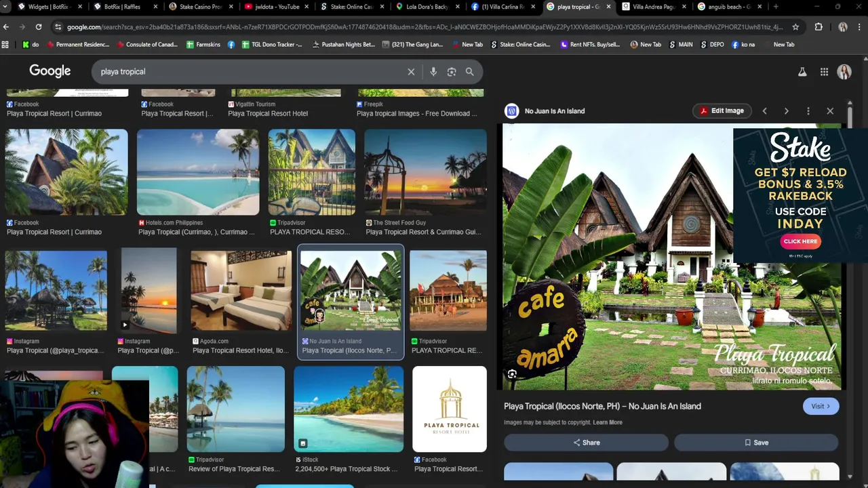868x488 pixels.
Task: Click Playa Tropical image title text
Action: 602,407
